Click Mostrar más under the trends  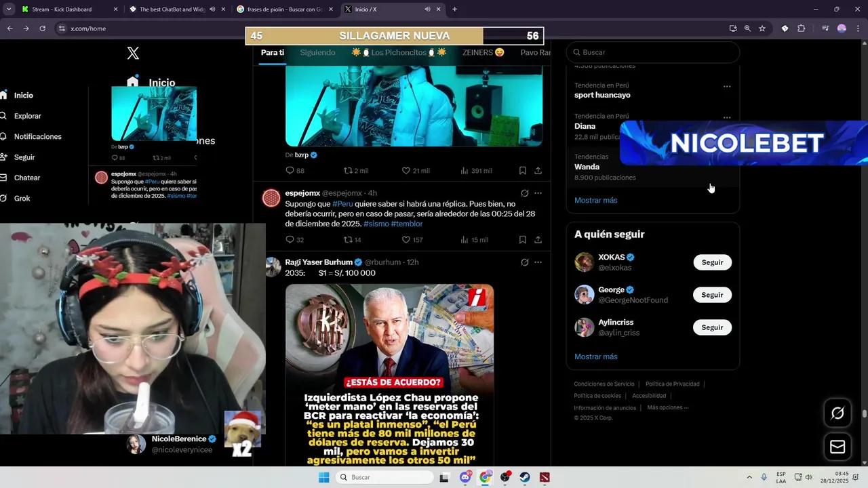coord(595,201)
